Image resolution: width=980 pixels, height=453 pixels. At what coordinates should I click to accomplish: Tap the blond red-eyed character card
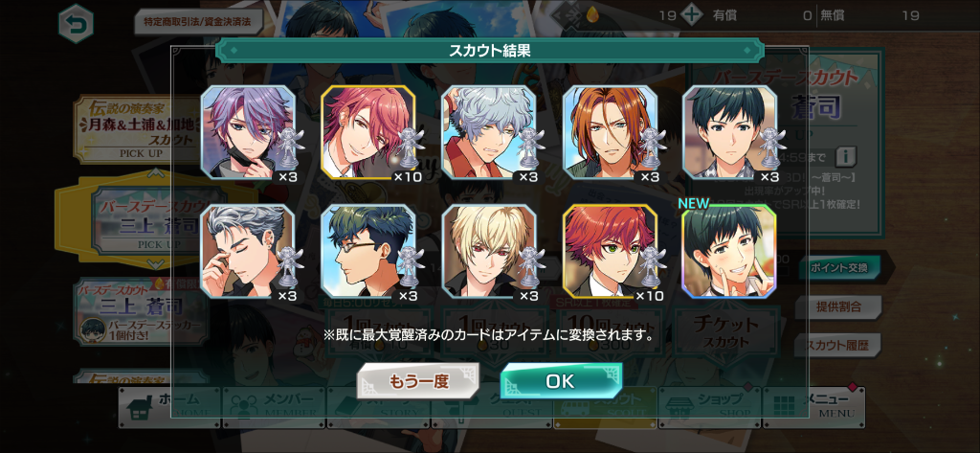pyautogui.click(x=489, y=251)
